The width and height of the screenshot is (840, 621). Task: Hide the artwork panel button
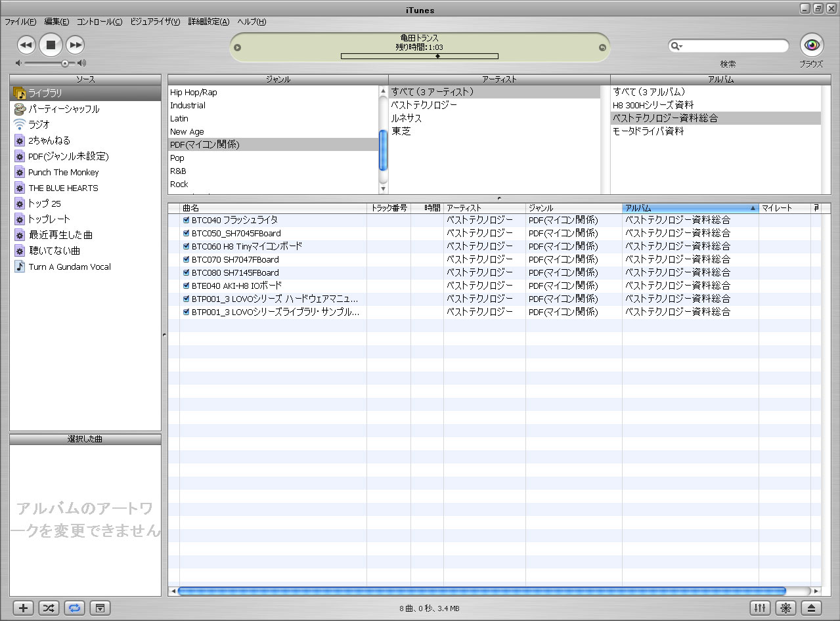point(100,608)
